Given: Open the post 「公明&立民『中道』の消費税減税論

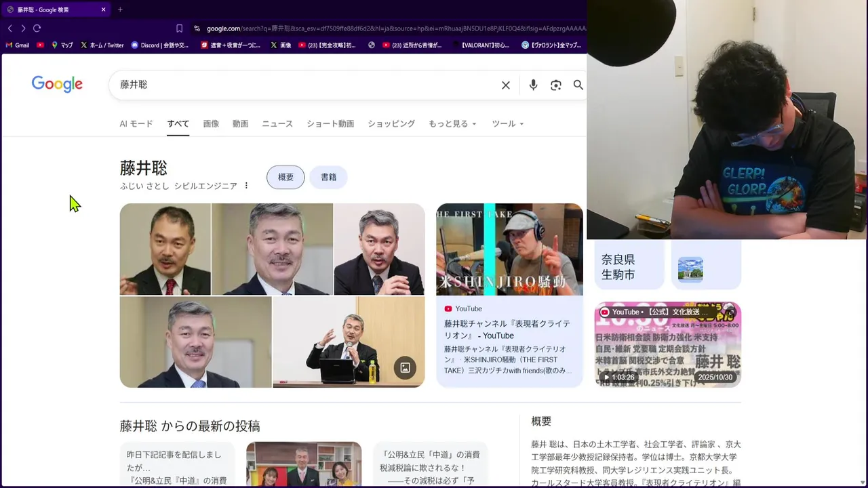Looking at the screenshot, I should pos(431,465).
